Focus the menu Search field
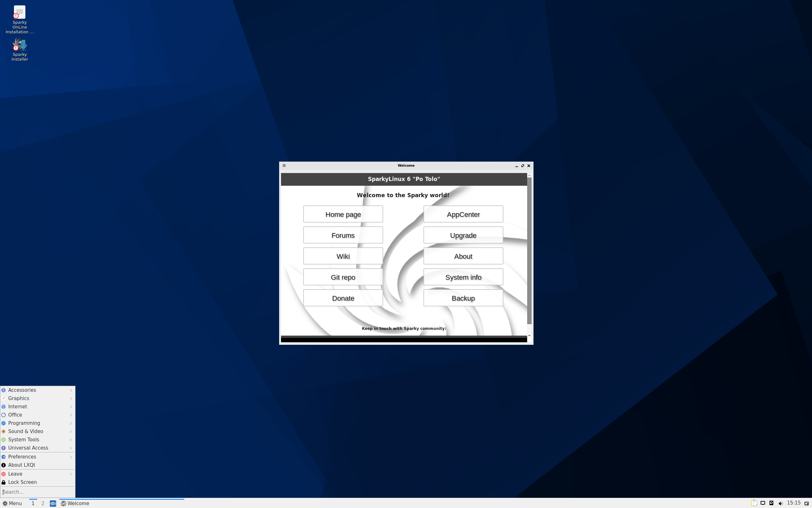This screenshot has height=508, width=812. (37, 492)
